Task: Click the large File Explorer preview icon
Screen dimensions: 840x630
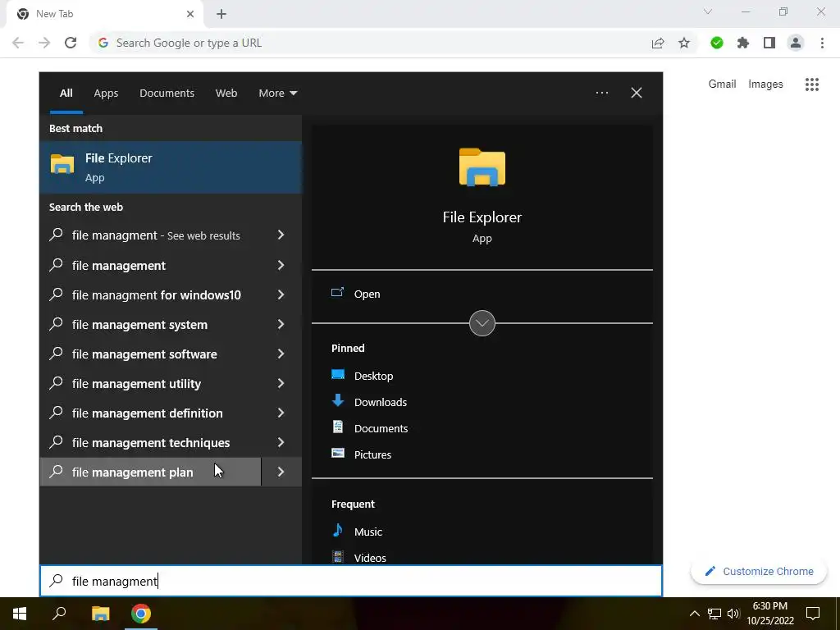Action: click(x=482, y=167)
